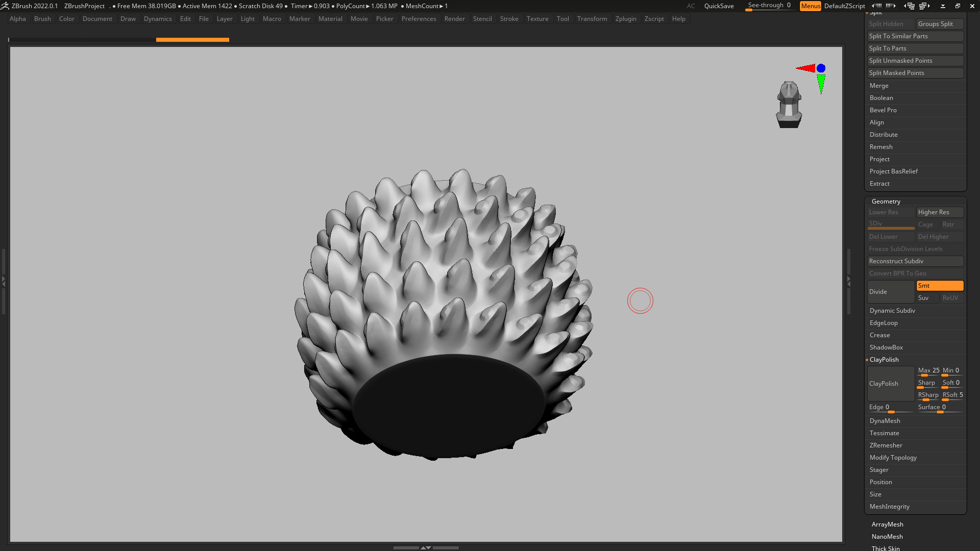Click the red X-axis cone on orientation gizmo
This screenshot has width=980, height=551.
(x=805, y=68)
